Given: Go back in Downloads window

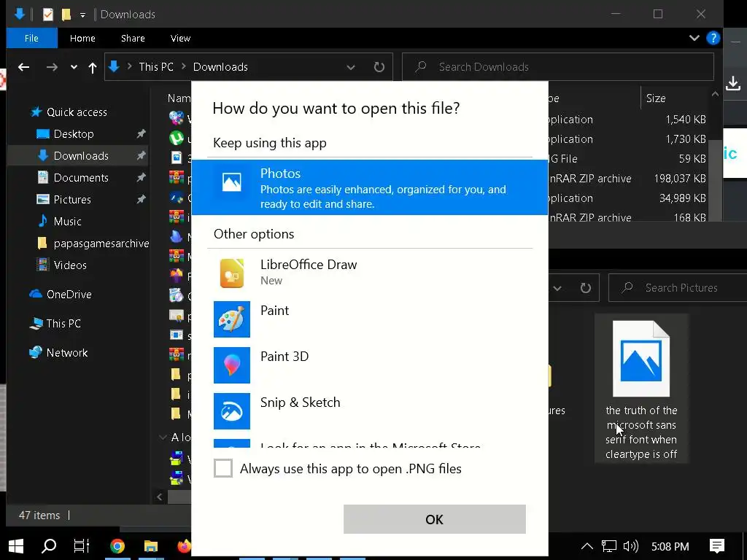Looking at the screenshot, I should (24, 67).
